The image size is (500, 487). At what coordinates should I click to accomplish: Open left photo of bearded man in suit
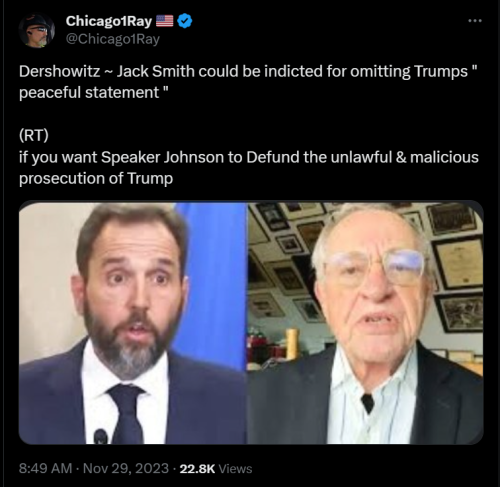click(x=133, y=323)
